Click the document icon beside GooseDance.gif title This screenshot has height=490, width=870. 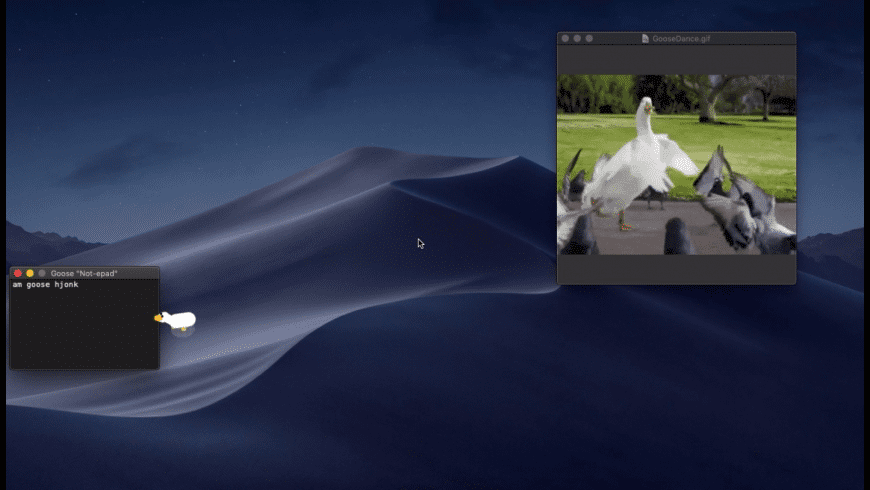(645, 38)
